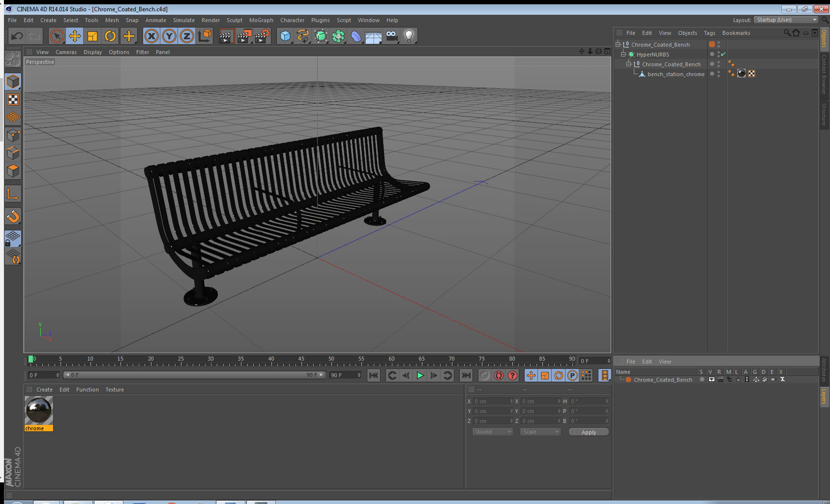Enable Points mode in left sidebar
Viewport: 830px width, 504px height.
click(13, 136)
